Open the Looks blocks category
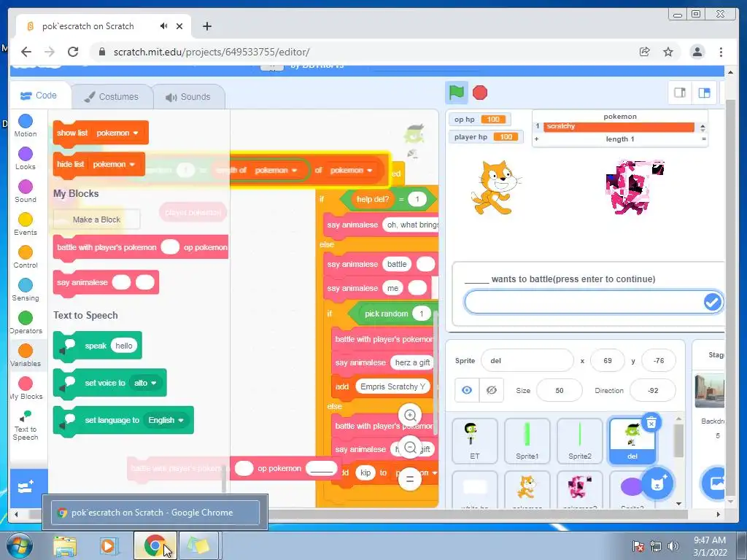This screenshot has height=560, width=747. point(26,158)
